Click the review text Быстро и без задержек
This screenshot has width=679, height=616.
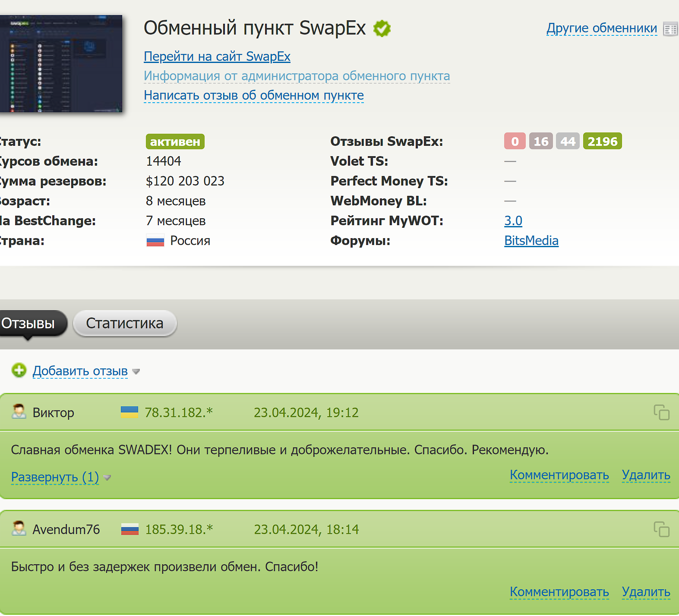(x=164, y=567)
